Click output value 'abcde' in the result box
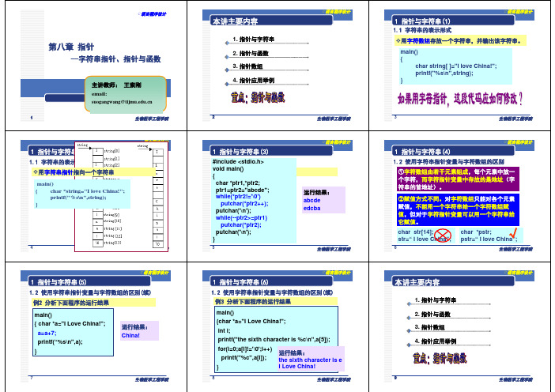Screen dimensions: 555x392 point(311,200)
